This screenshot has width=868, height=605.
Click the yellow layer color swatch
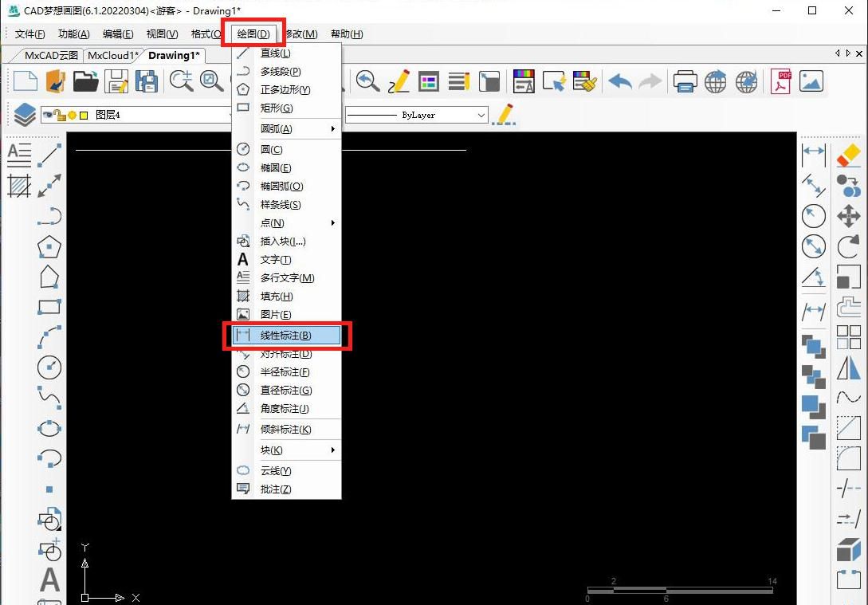(x=84, y=115)
